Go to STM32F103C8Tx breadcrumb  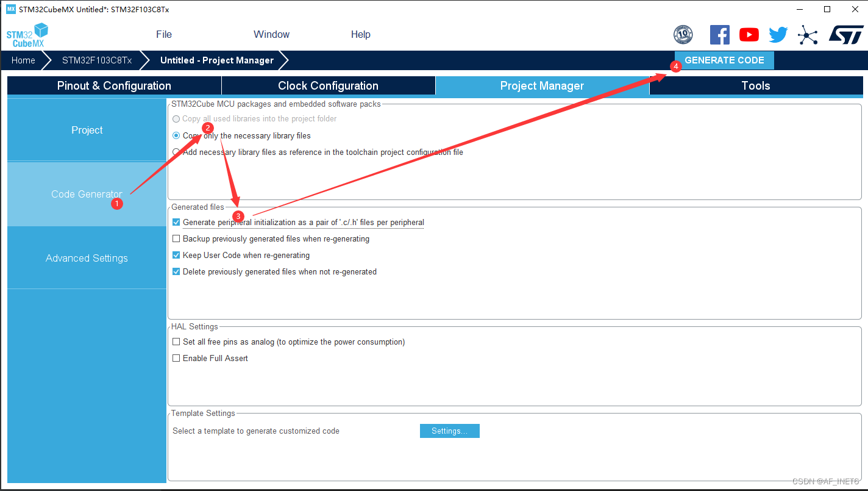point(97,60)
